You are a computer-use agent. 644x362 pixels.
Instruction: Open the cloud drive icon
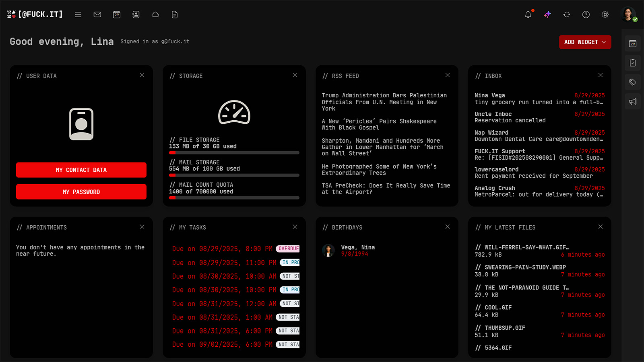coord(155,14)
